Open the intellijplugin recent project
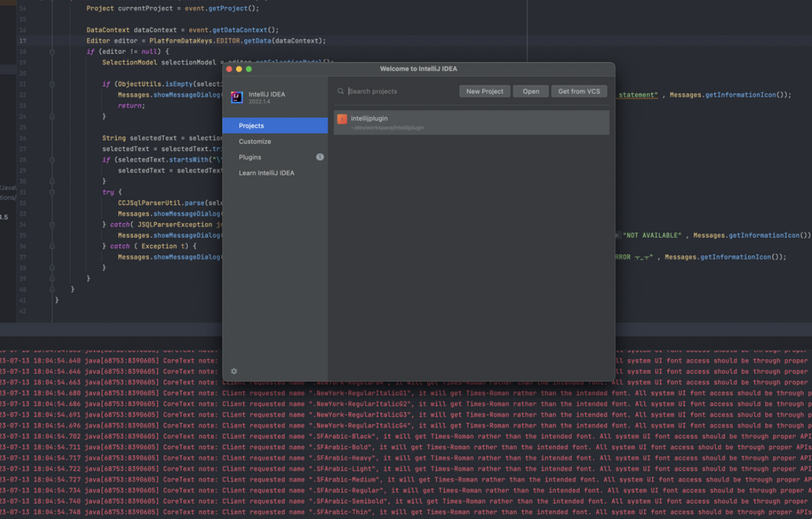This screenshot has width=812, height=519. tap(471, 122)
